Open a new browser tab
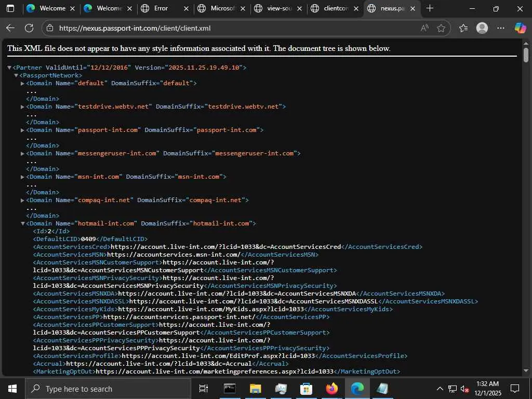This screenshot has height=399, width=532. (x=430, y=8)
